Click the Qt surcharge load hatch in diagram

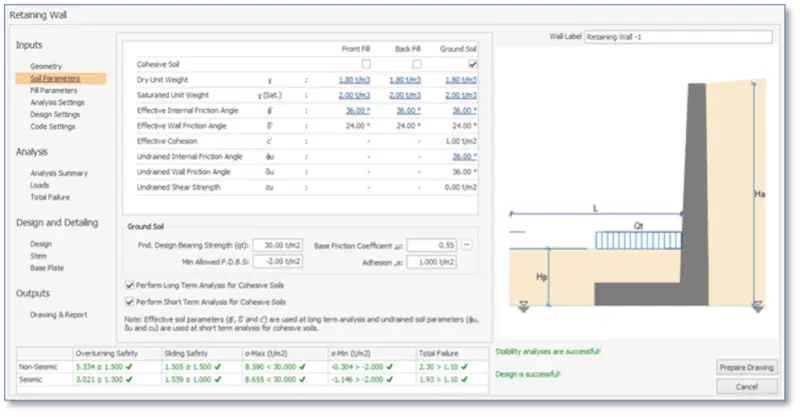(638, 240)
